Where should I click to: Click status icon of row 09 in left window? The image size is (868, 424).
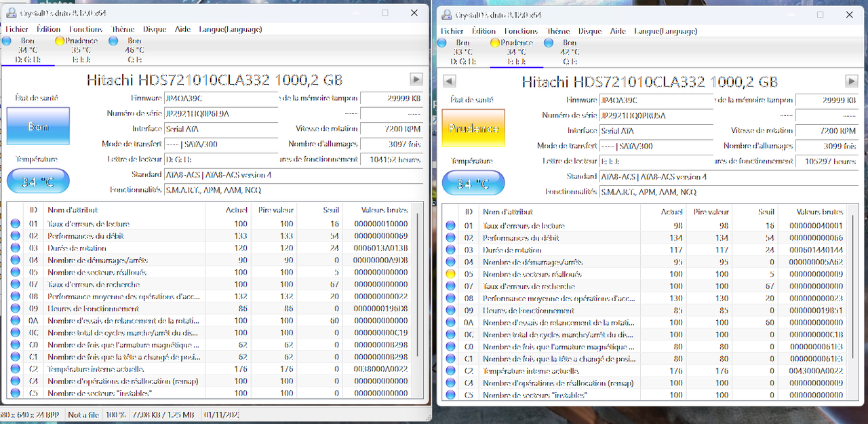click(x=15, y=308)
